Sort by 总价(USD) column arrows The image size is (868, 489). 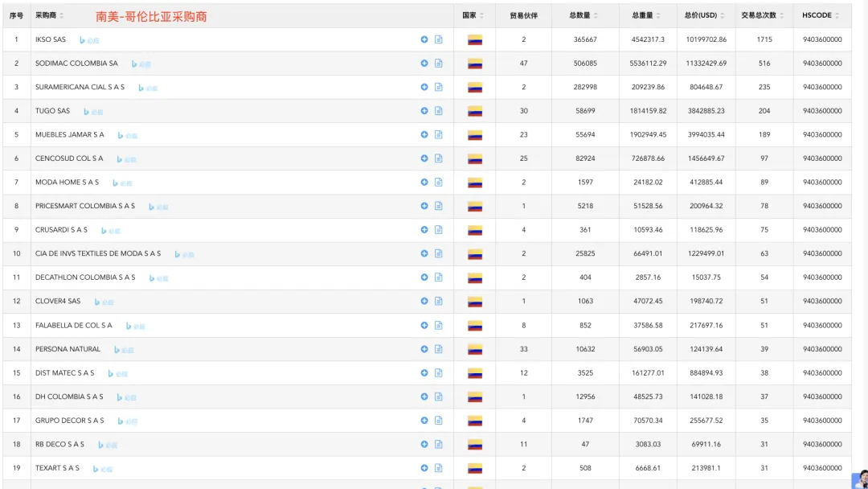[723, 16]
